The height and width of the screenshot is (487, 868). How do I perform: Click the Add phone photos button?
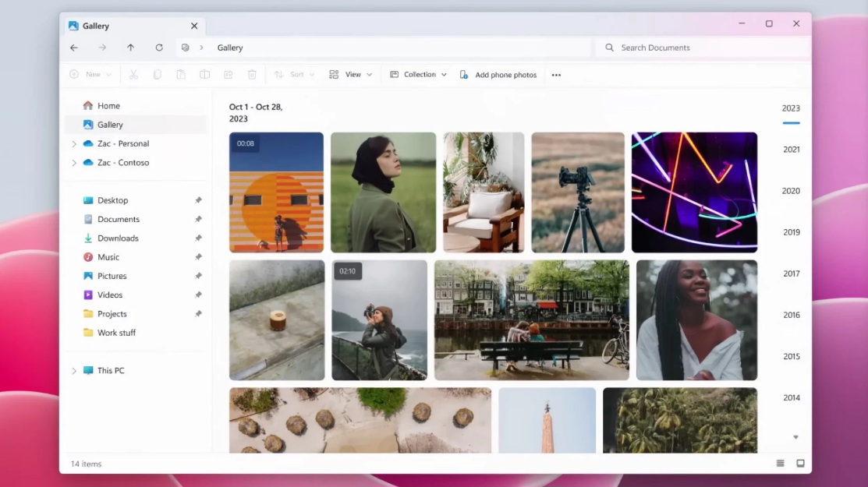[x=498, y=74]
